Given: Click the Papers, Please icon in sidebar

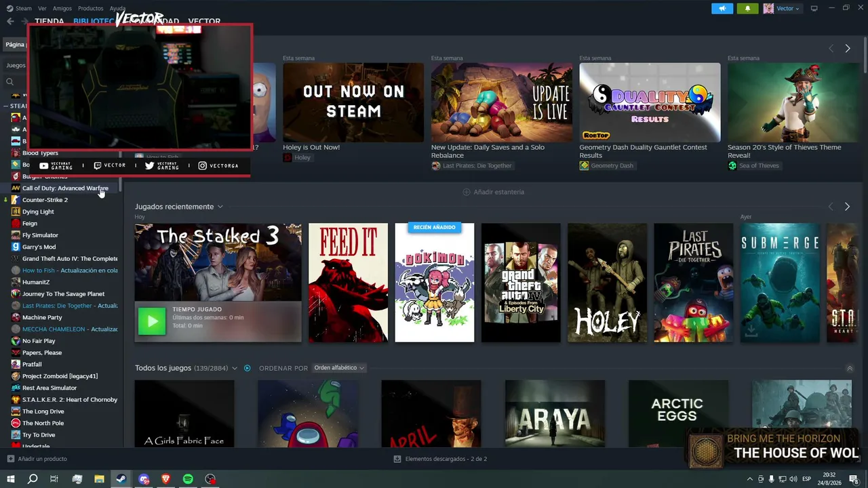Looking at the screenshot, I should (16, 352).
